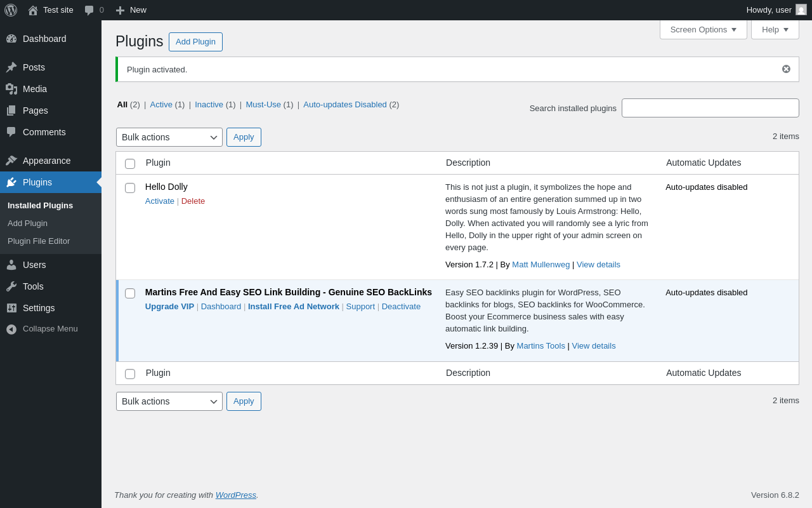Open the comments bubble icon in admin bar
Viewport: 812px width, 508px height.
89,10
